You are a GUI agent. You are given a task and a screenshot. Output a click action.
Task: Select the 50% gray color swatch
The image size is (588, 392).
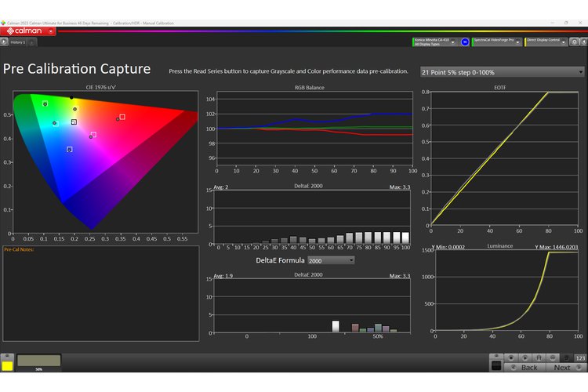click(38, 361)
